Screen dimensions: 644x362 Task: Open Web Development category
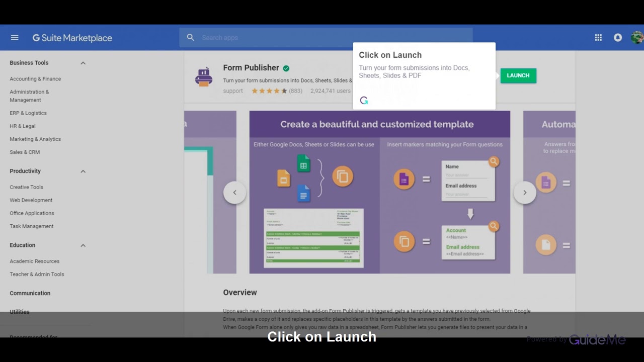[31, 200]
